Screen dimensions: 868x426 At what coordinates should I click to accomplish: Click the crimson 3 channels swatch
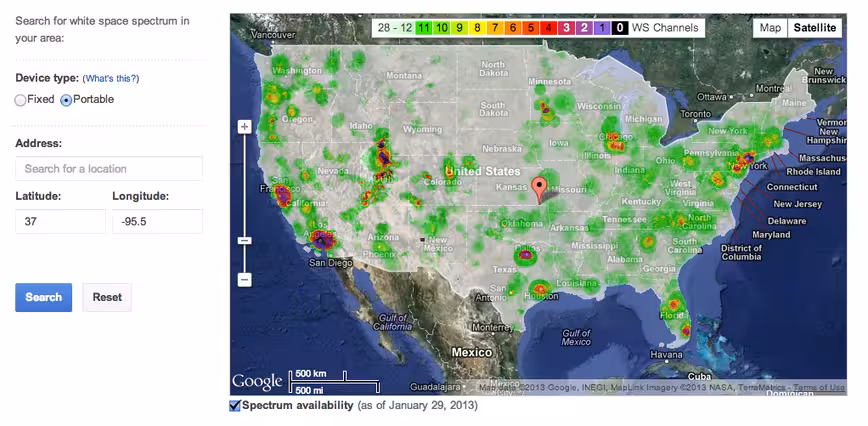566,28
